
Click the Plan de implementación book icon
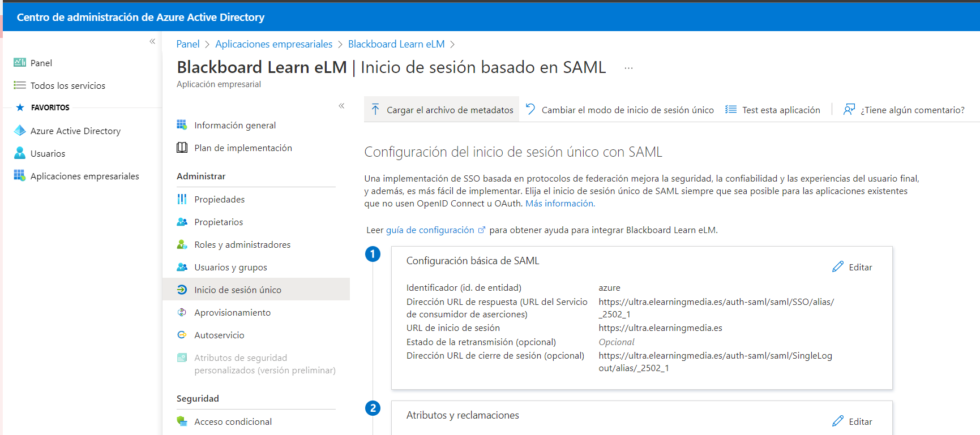click(x=182, y=148)
